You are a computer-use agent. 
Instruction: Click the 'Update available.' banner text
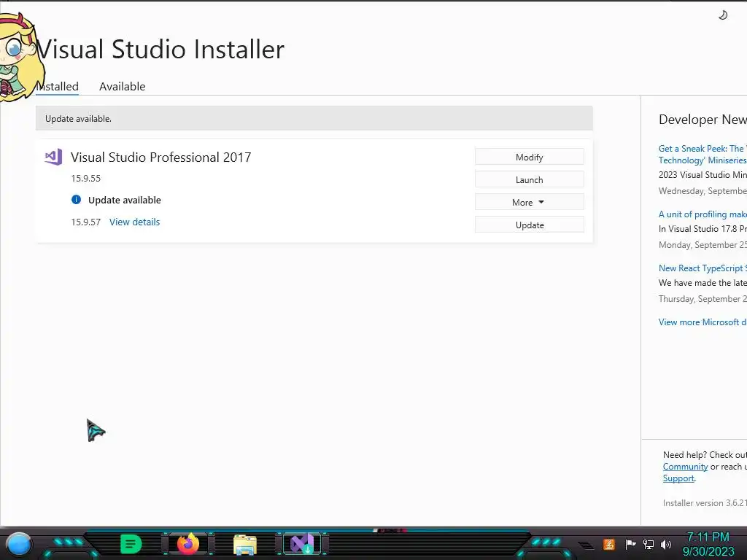[x=78, y=119]
